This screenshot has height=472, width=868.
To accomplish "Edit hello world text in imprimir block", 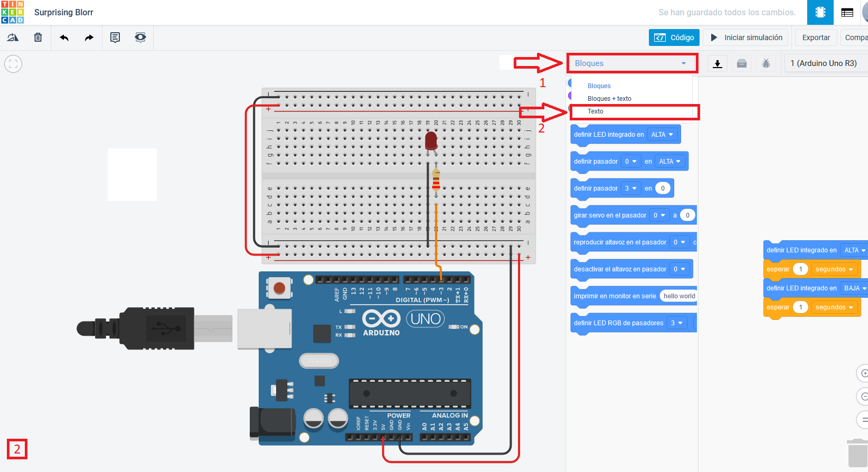I will (679, 296).
